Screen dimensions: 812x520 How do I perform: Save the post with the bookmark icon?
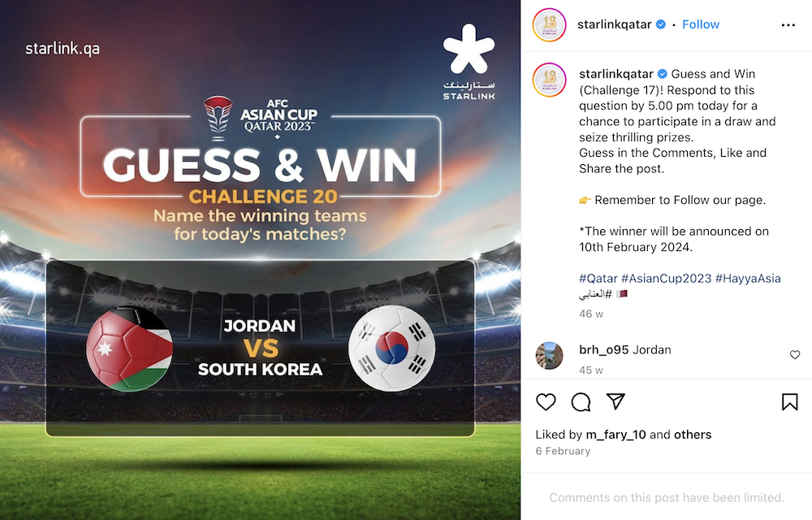(x=790, y=402)
